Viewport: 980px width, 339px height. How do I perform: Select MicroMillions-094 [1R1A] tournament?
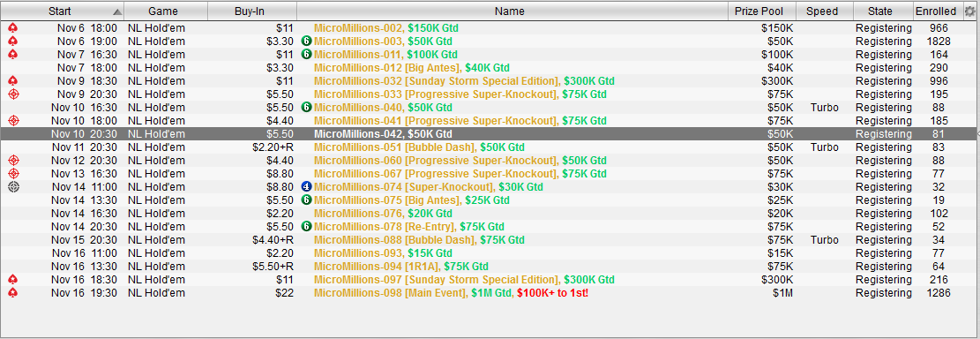[x=488, y=267]
